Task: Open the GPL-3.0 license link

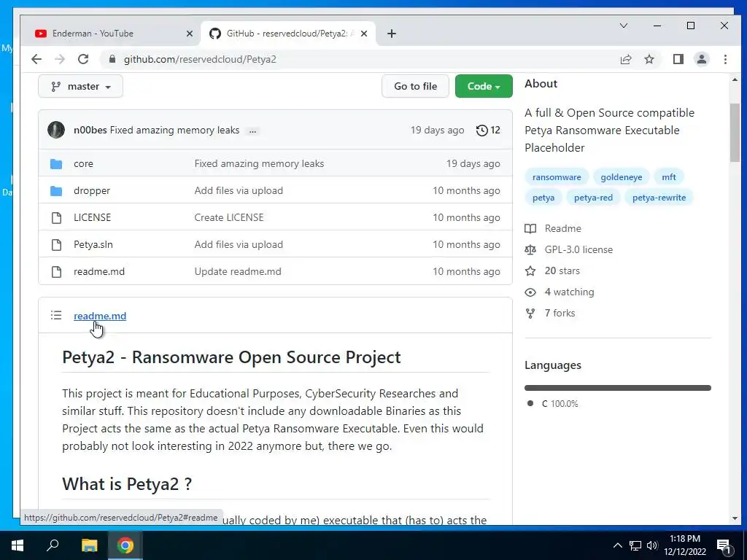Action: (x=569, y=249)
